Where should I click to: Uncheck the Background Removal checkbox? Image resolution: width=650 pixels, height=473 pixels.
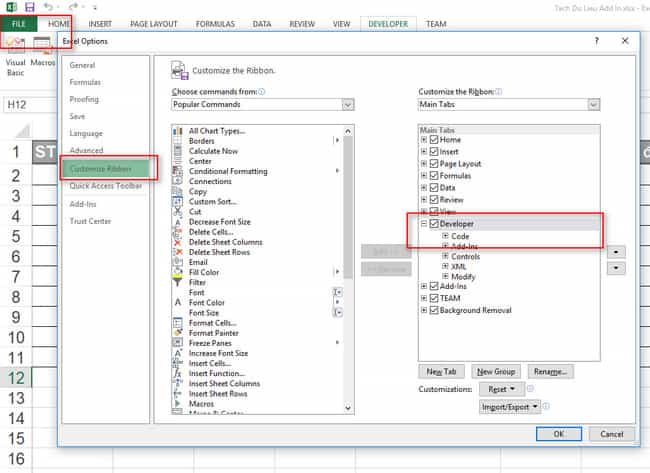click(x=434, y=310)
